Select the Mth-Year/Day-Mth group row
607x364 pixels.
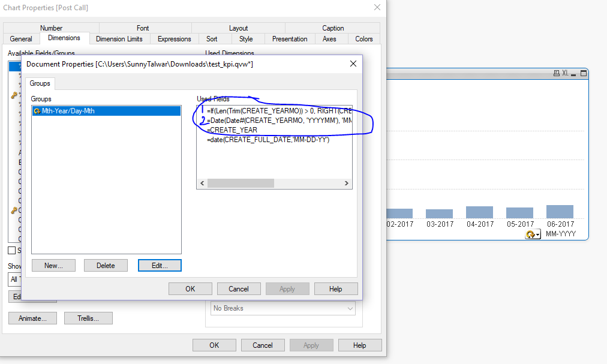click(106, 111)
